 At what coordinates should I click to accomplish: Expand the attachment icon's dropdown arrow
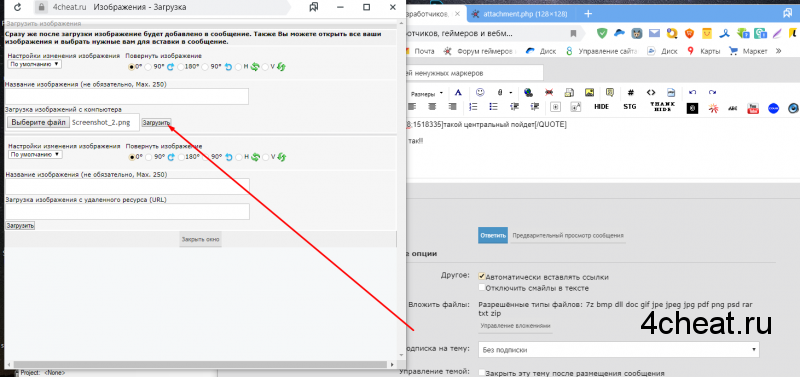click(511, 93)
